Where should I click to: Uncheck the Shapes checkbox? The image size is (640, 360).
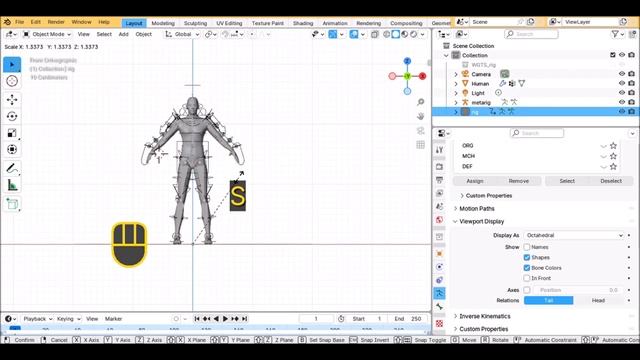527,258
